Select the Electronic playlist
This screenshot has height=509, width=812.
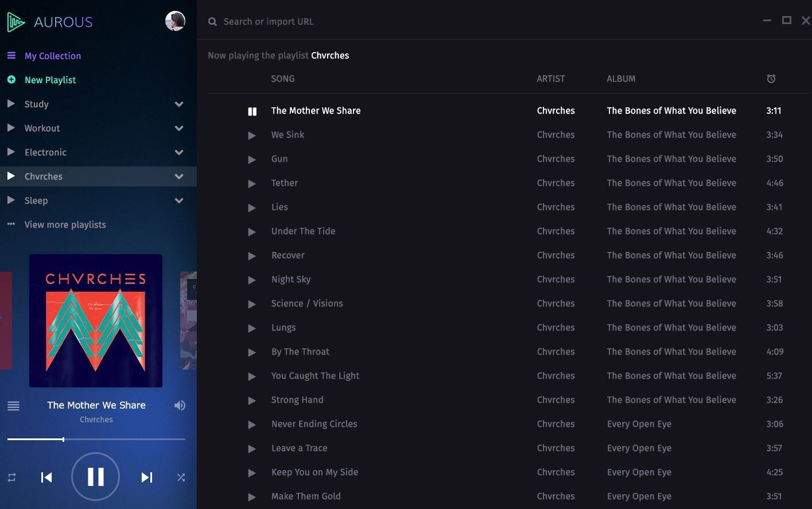(x=45, y=152)
